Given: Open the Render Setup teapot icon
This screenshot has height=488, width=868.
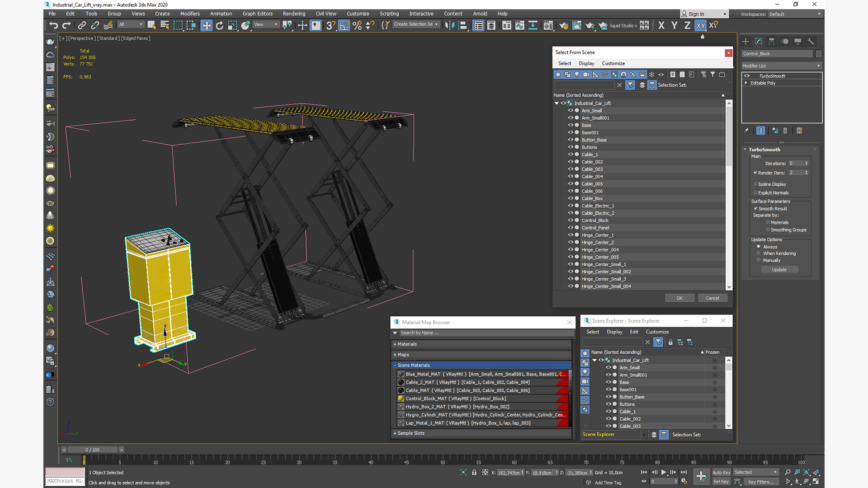Looking at the screenshot, I should 564,25.
